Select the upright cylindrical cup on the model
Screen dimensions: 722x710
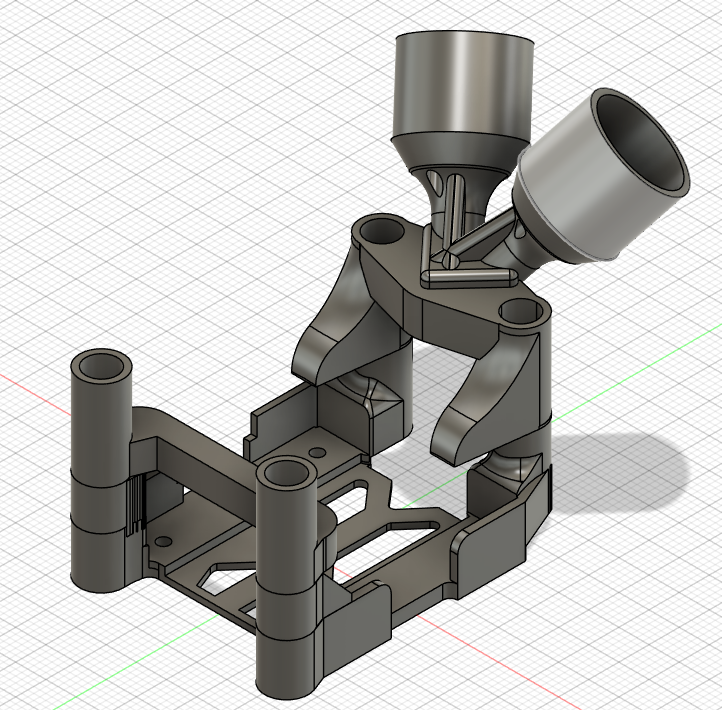464,87
